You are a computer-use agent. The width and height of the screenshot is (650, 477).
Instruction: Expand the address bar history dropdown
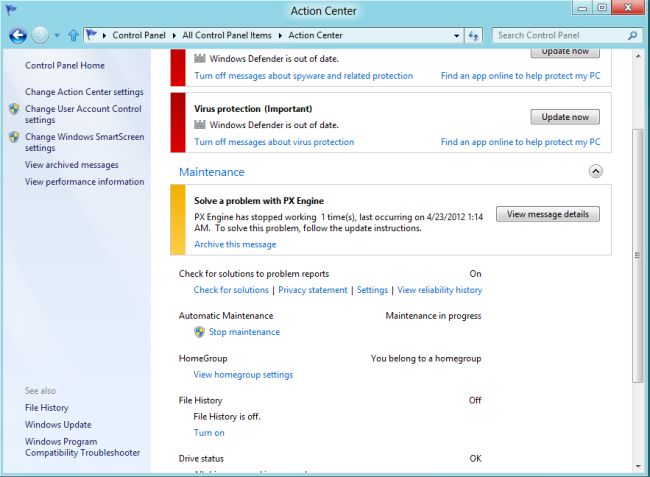(456, 36)
